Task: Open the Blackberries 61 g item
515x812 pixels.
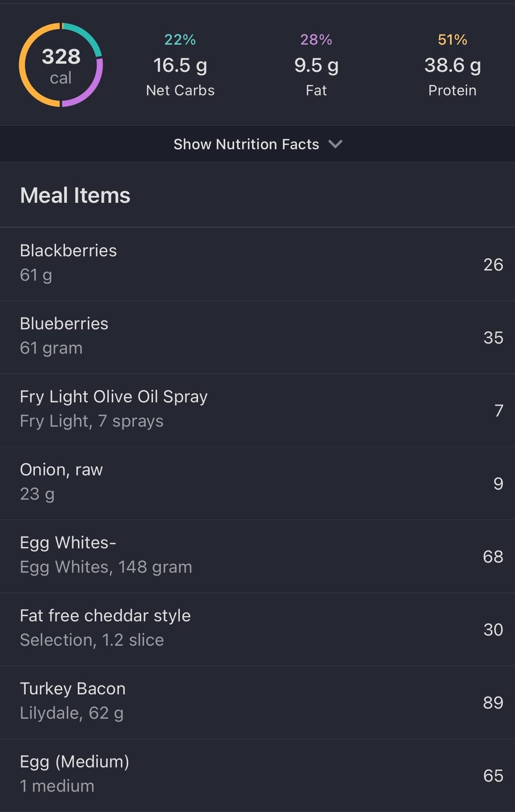Action: 257,264
